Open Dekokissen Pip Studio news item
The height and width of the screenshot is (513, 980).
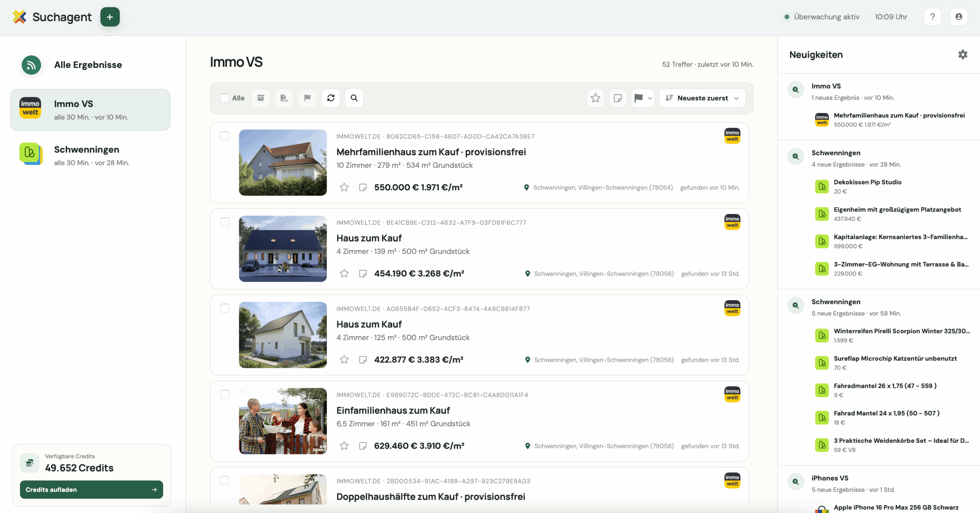pyautogui.click(x=892, y=186)
